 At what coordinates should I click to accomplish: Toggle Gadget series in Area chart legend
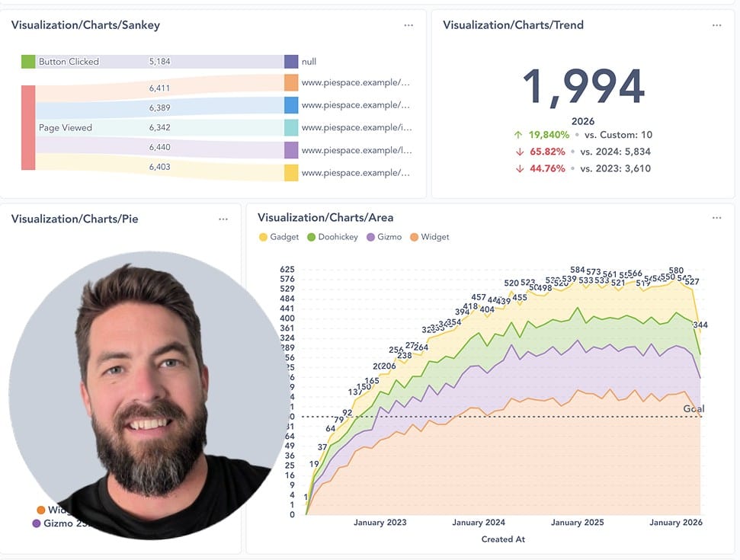[279, 237]
